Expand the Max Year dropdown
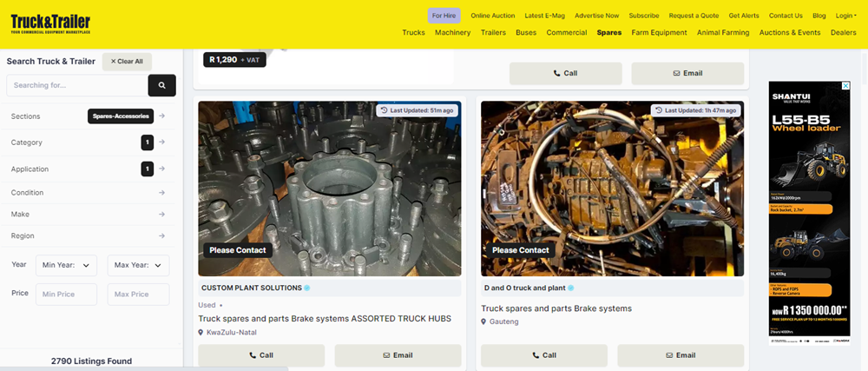Image resolution: width=868 pixels, height=371 pixels. click(x=138, y=265)
